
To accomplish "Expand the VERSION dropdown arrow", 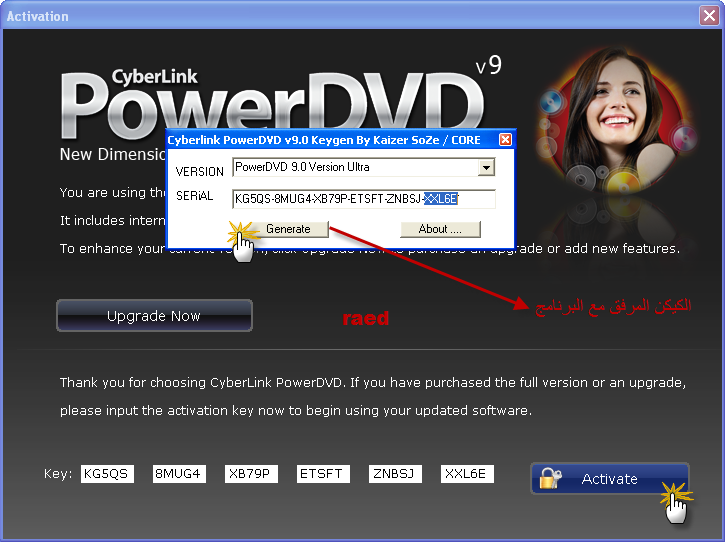I will 486,167.
